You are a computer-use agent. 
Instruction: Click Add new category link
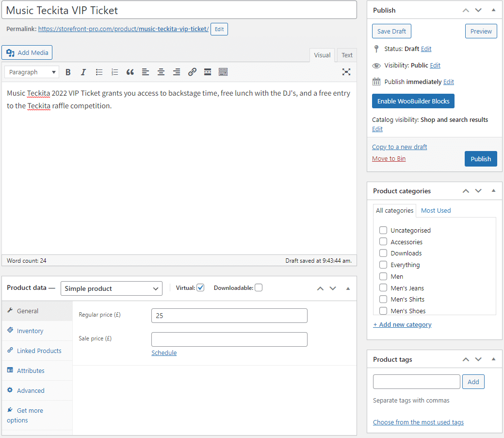click(x=402, y=325)
